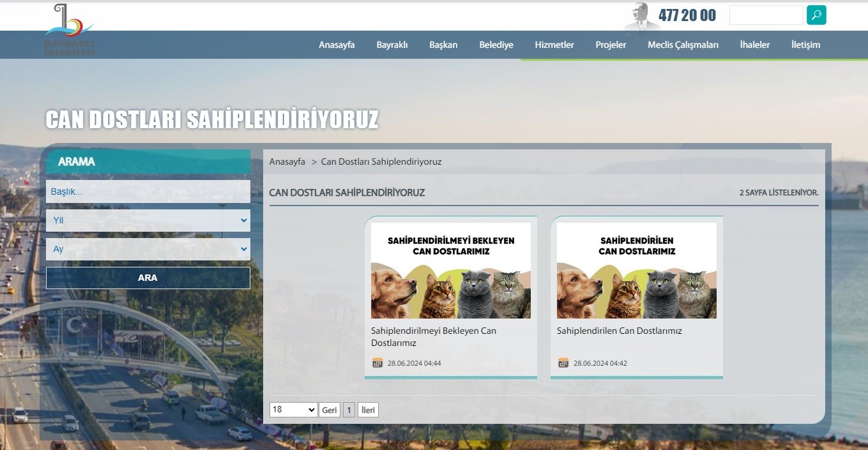Click Anasayfa in the breadcrumb
Viewport: 868px width, 450px height.
[x=287, y=161]
